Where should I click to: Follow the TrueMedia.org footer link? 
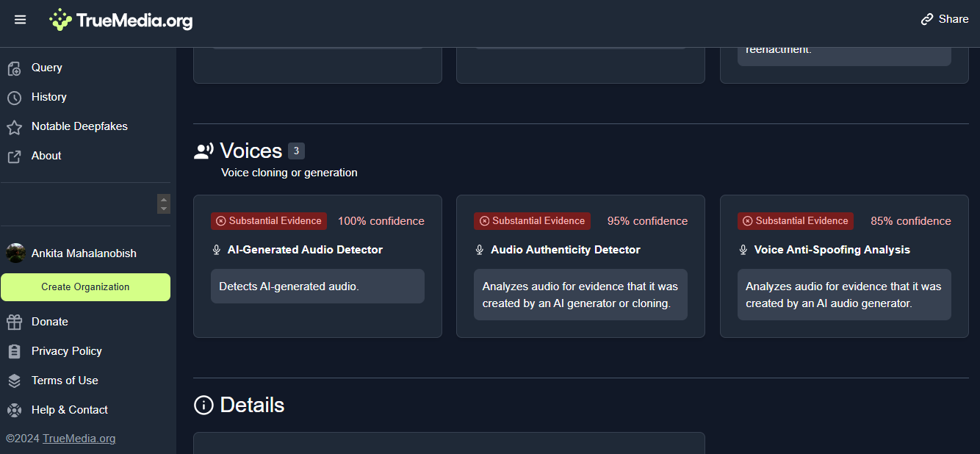point(79,439)
